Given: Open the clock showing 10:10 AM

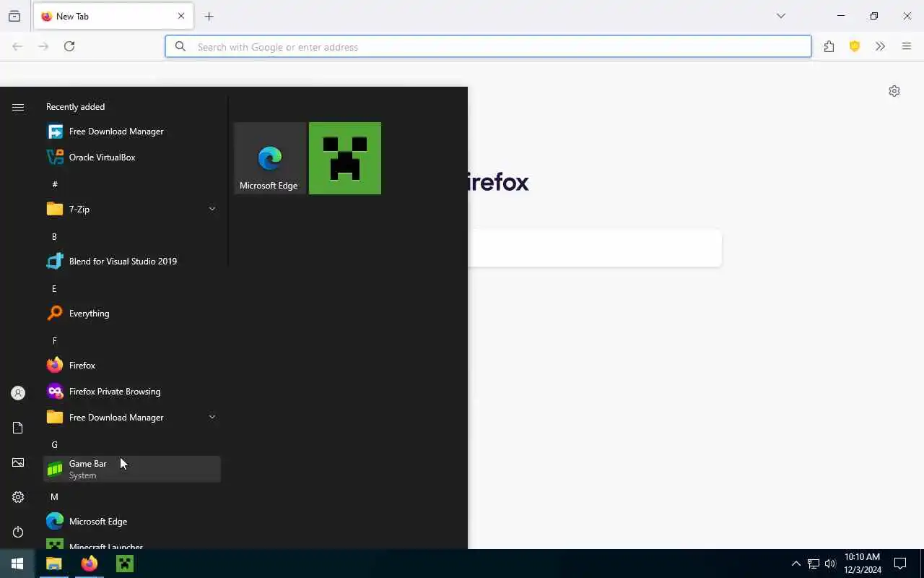Looking at the screenshot, I should (x=863, y=564).
